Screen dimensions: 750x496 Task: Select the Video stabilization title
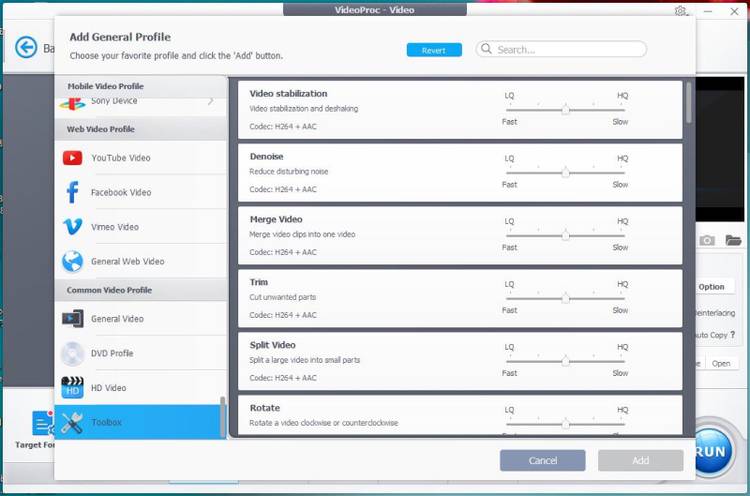point(288,94)
